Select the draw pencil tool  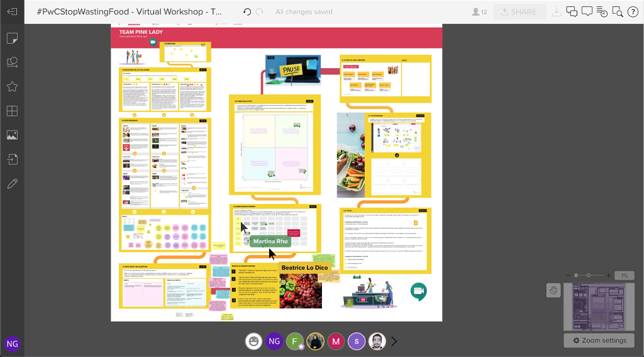click(x=12, y=183)
